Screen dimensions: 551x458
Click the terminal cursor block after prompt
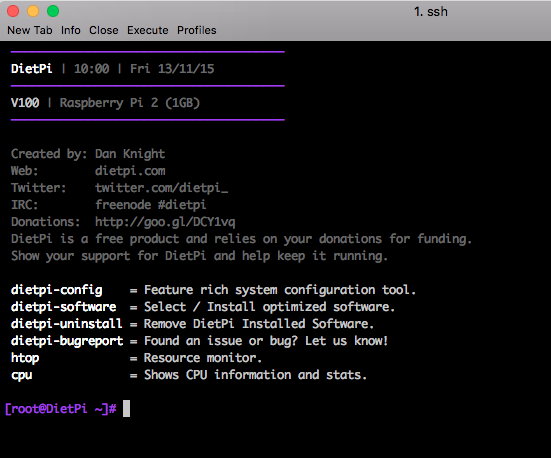pyautogui.click(x=127, y=408)
